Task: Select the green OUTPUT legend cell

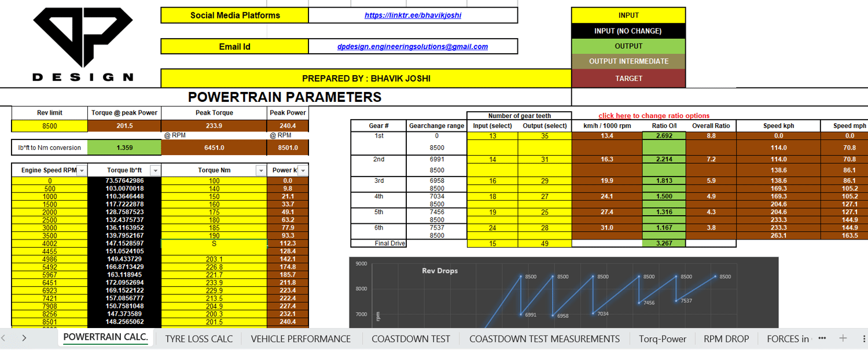Action: [628, 46]
